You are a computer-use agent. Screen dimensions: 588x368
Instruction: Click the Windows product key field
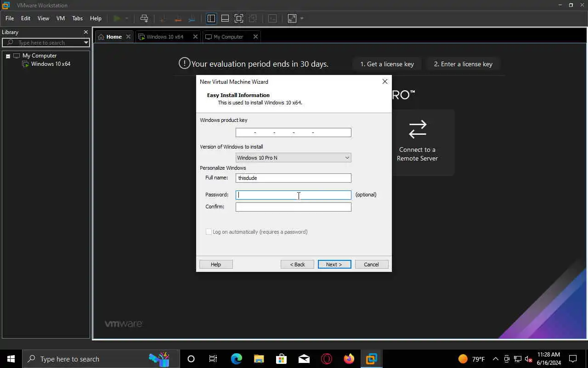[293, 132]
